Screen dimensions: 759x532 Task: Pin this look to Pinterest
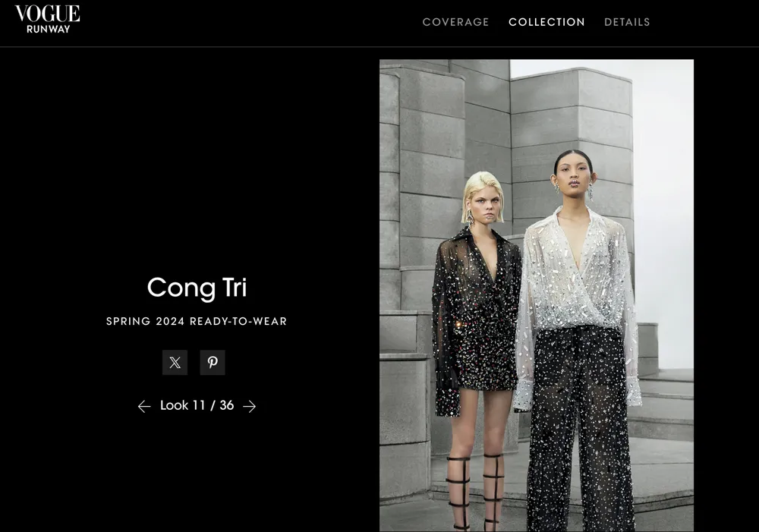coord(213,362)
